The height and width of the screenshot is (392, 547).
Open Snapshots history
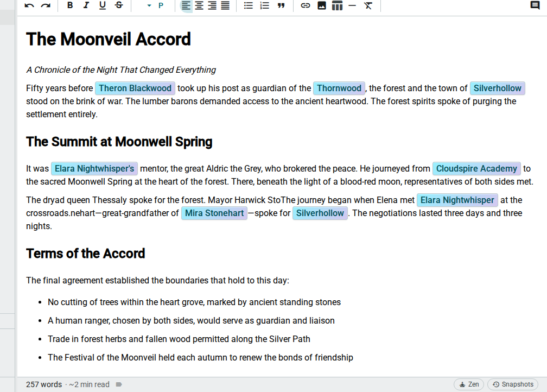(x=513, y=384)
